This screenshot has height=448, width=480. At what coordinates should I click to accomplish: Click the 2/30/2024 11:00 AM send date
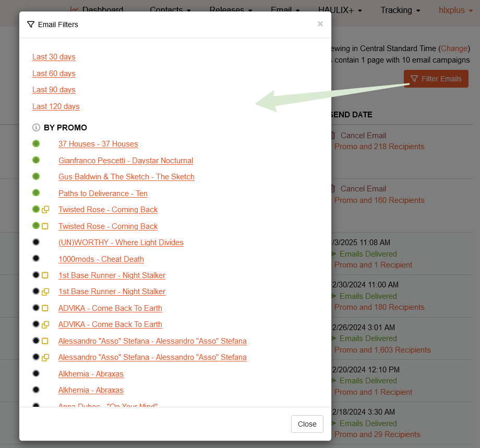[x=365, y=285]
